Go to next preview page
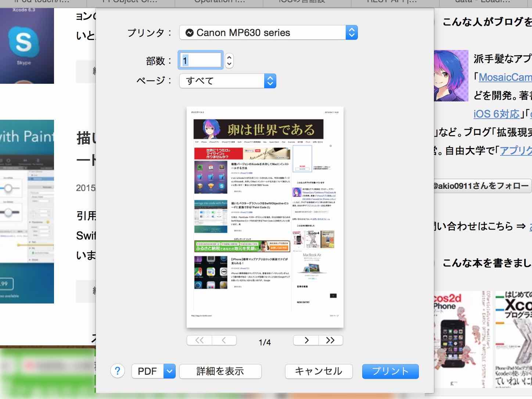 tap(306, 340)
